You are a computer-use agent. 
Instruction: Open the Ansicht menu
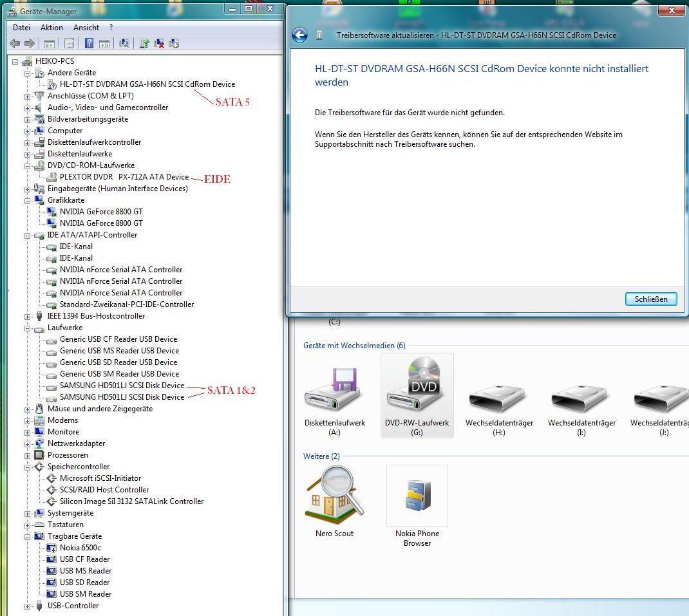[x=86, y=27]
